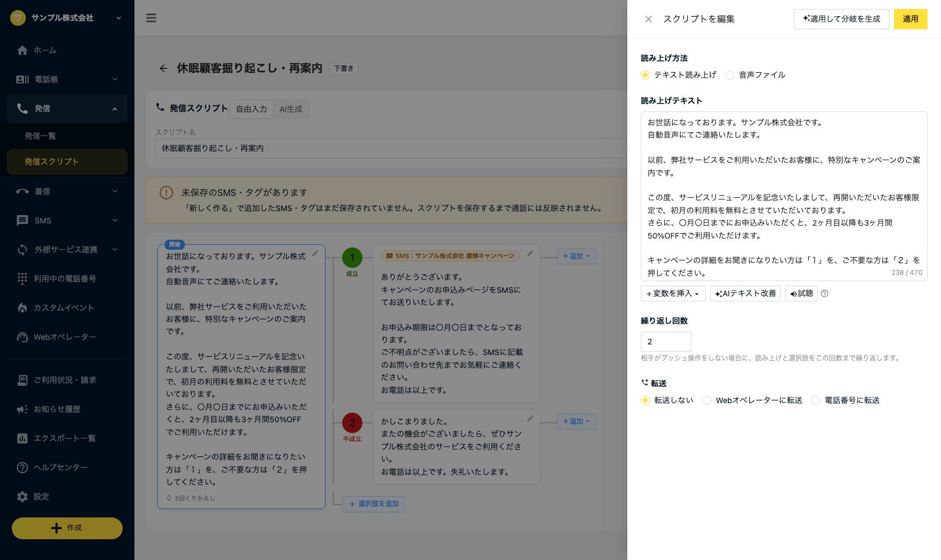
Task: Open ご利用状況・請求 receipt icon
Action: point(22,380)
